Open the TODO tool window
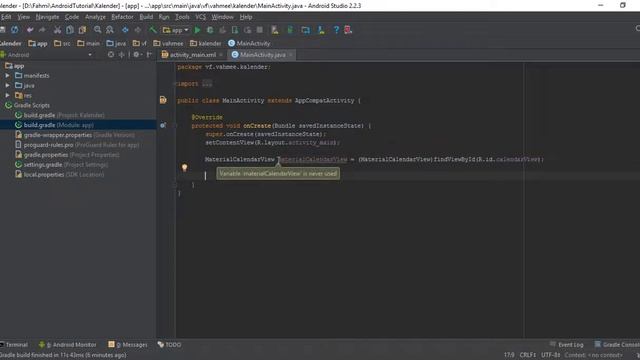 (x=169, y=345)
